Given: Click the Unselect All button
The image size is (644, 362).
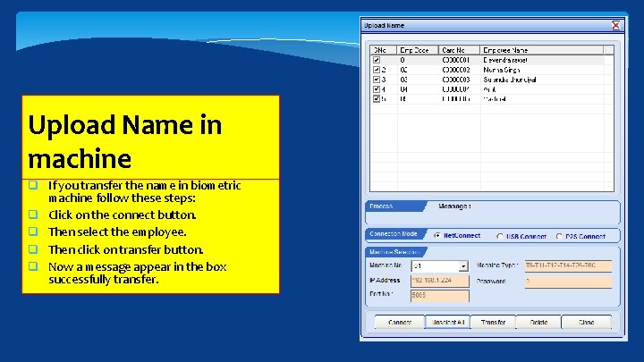Looking at the screenshot, I should (448, 322).
